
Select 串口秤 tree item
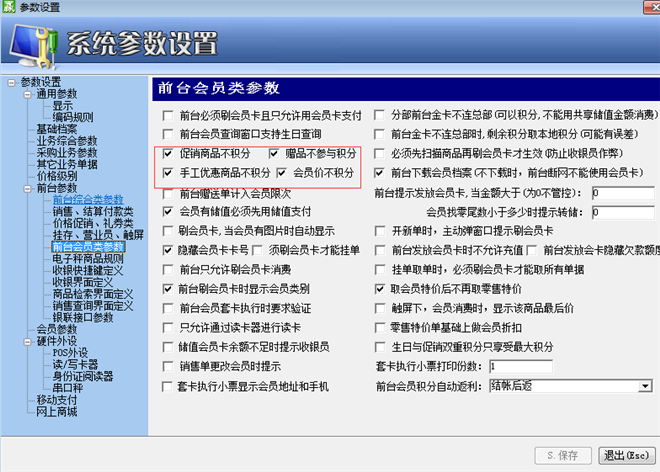pyautogui.click(x=68, y=388)
